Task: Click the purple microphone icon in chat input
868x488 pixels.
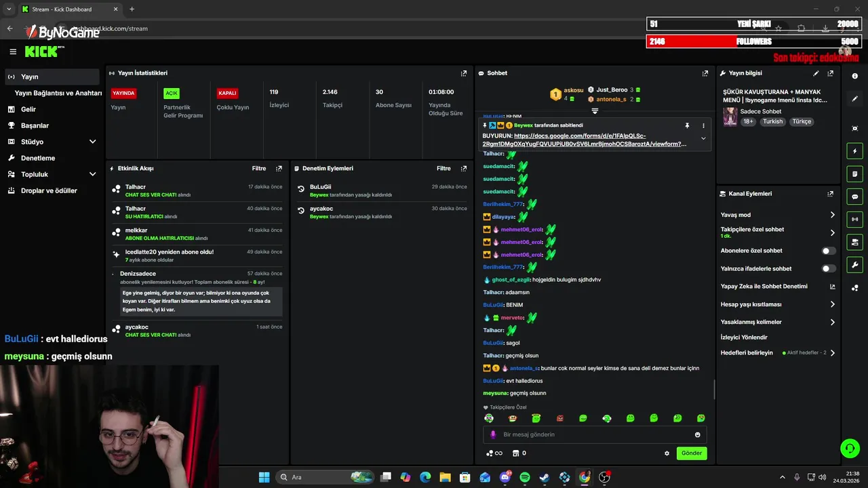Action: (493, 434)
